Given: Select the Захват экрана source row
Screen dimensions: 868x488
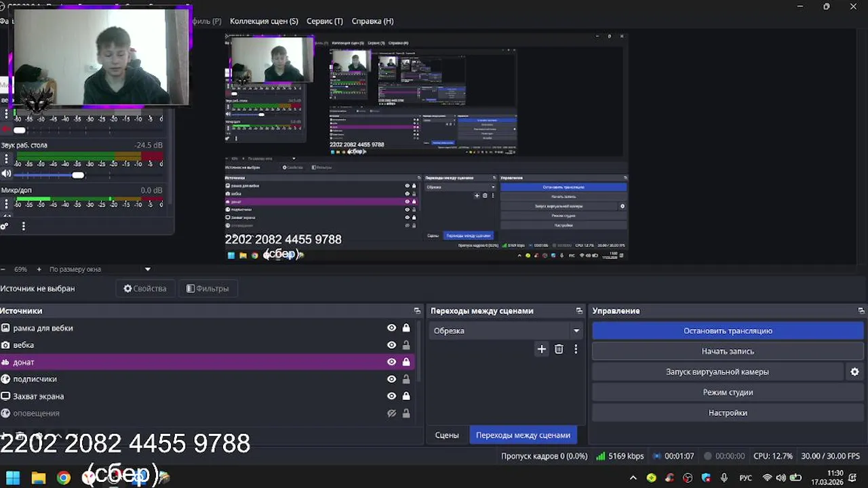Looking at the screenshot, I should [207, 396].
